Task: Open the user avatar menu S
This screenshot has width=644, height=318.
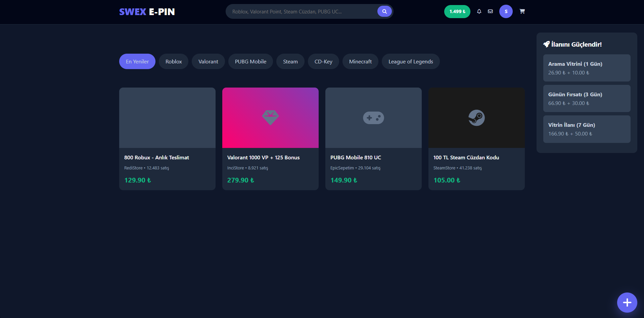Action: [506, 11]
